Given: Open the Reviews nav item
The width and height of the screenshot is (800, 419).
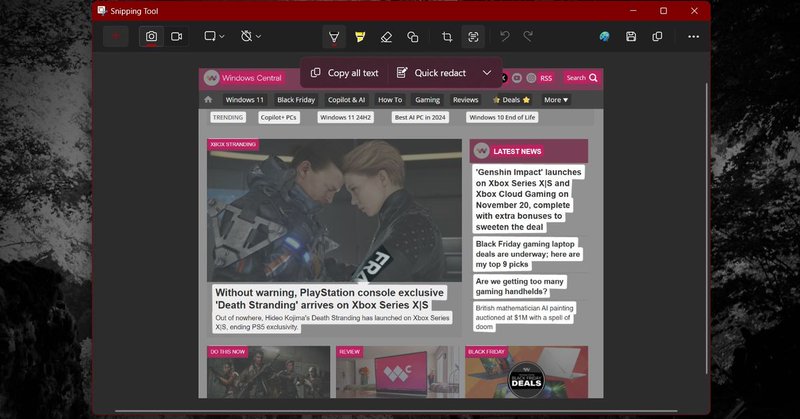Looking at the screenshot, I should 465,100.
